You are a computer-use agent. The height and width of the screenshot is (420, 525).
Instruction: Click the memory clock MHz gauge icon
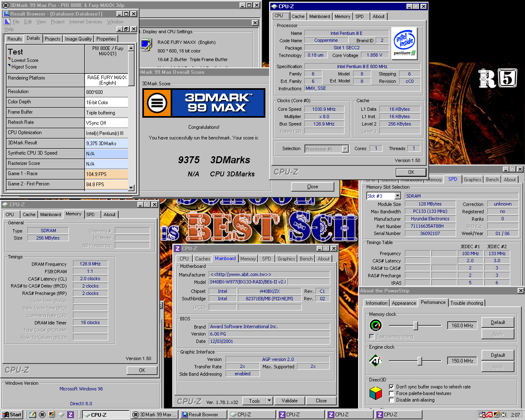coord(376,326)
